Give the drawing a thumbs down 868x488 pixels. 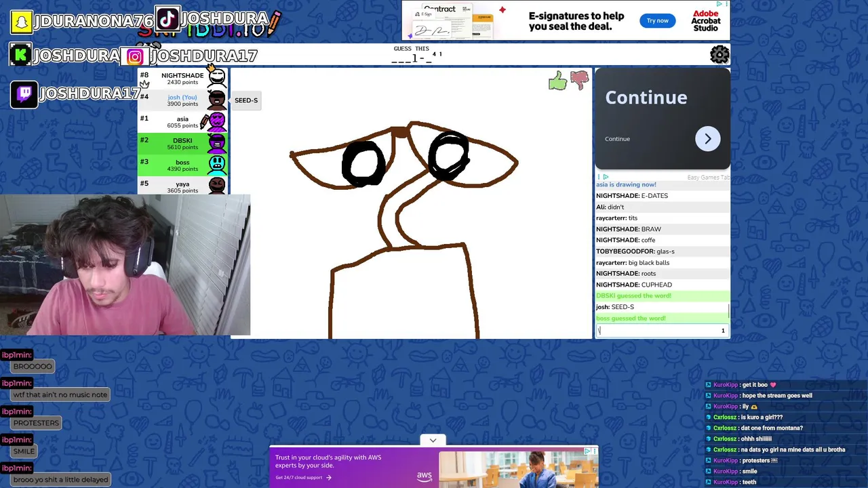tap(579, 81)
